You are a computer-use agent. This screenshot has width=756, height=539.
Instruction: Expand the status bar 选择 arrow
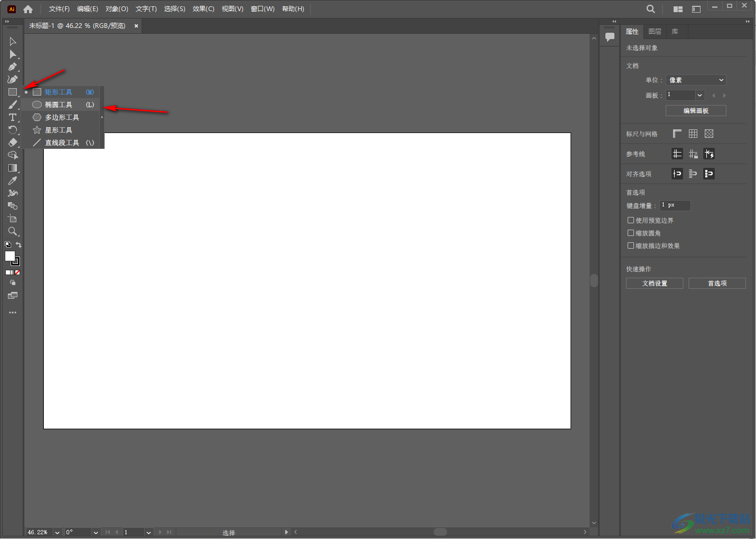pos(286,532)
